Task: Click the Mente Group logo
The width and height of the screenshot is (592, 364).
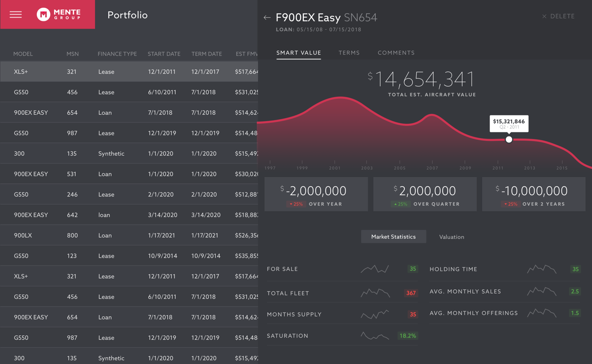Action: point(59,15)
